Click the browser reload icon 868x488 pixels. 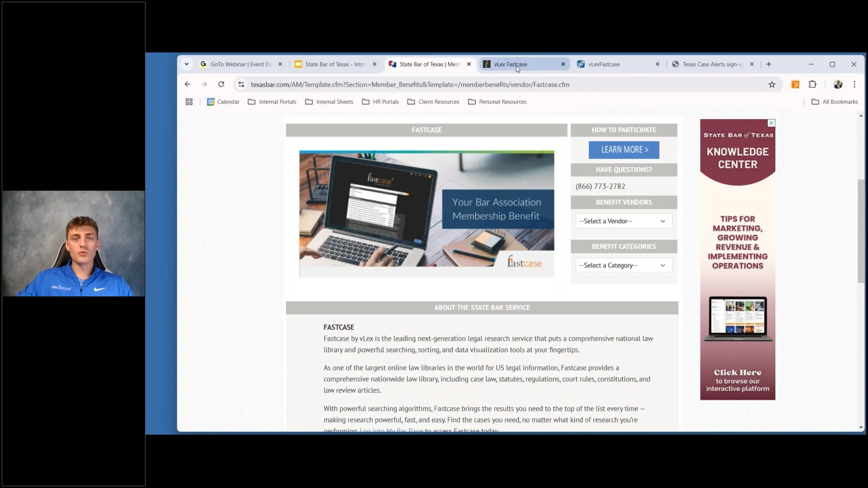coord(221,84)
